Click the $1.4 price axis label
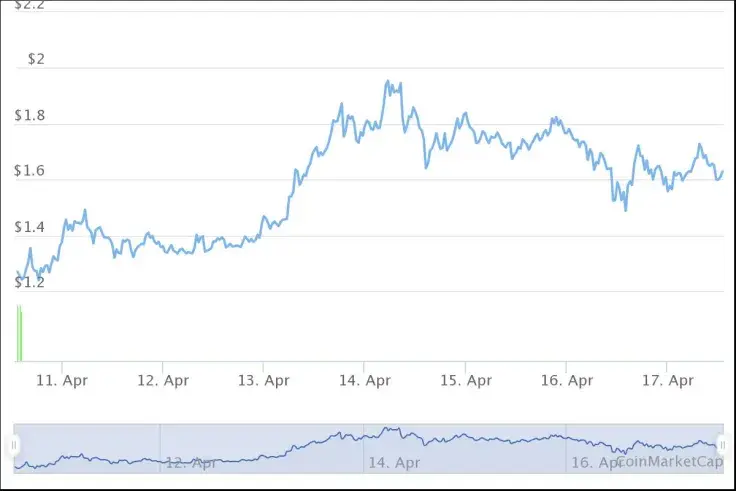Viewport: 736px width, 491px height. (30, 227)
